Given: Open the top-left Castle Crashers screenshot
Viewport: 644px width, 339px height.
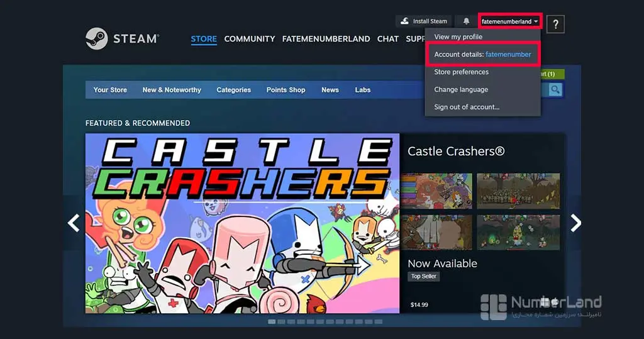Looking at the screenshot, I should [436, 191].
